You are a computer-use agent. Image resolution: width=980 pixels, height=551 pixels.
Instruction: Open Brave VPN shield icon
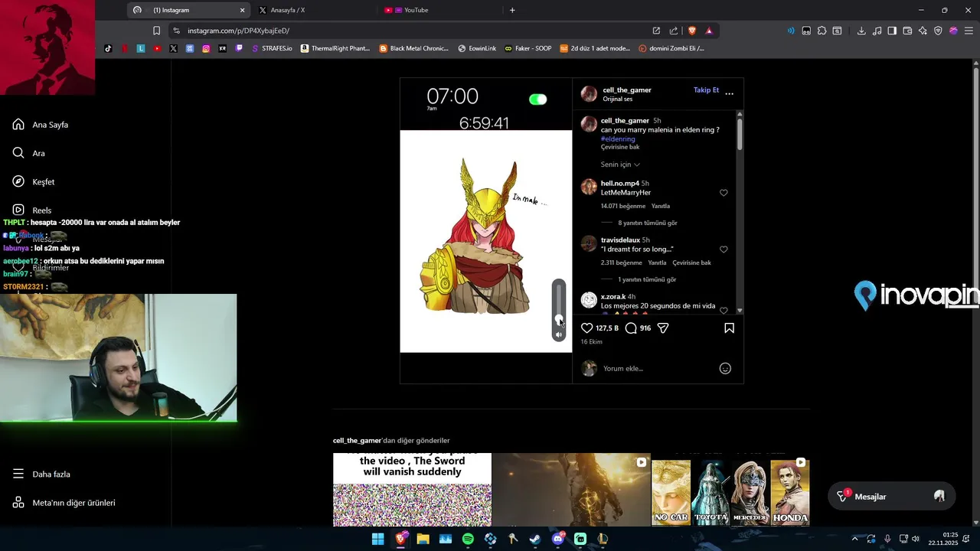tap(938, 31)
